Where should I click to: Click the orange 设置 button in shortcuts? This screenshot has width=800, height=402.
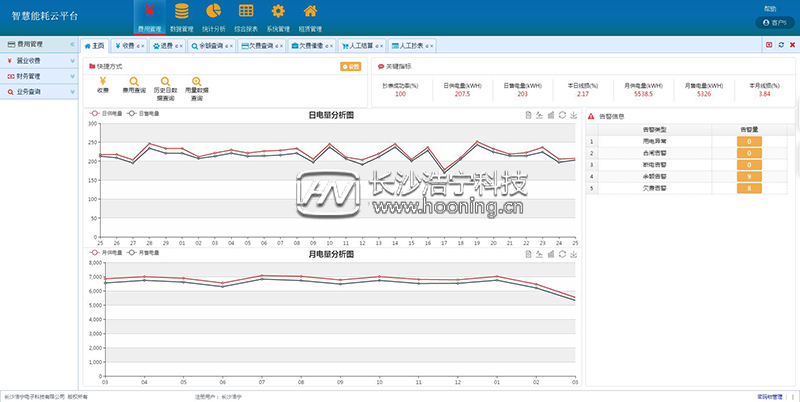(x=350, y=66)
